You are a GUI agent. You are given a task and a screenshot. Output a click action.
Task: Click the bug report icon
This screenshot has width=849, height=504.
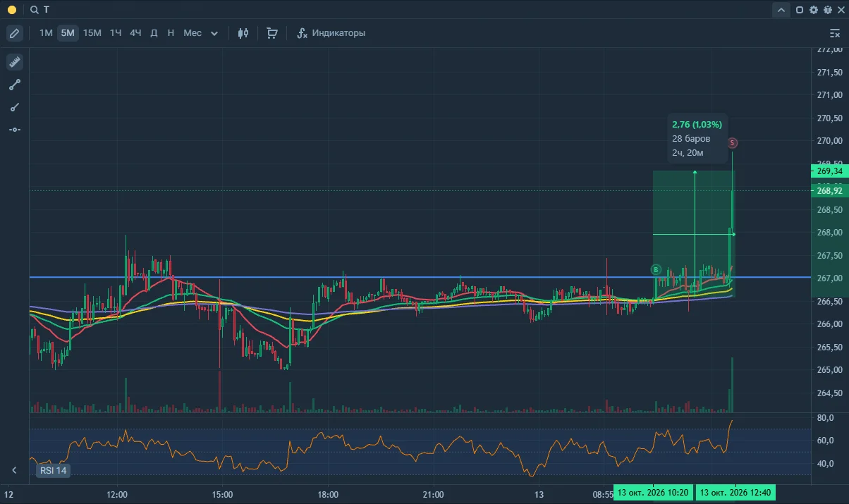coord(826,10)
